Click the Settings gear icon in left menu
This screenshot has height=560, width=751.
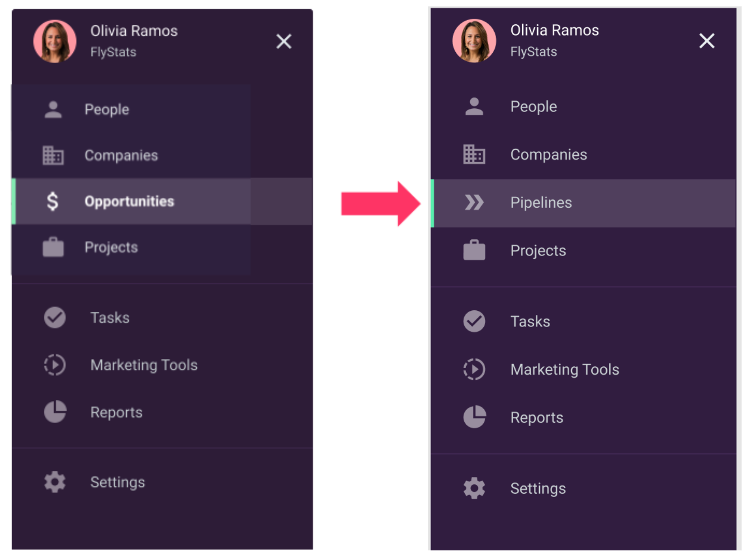pos(55,482)
